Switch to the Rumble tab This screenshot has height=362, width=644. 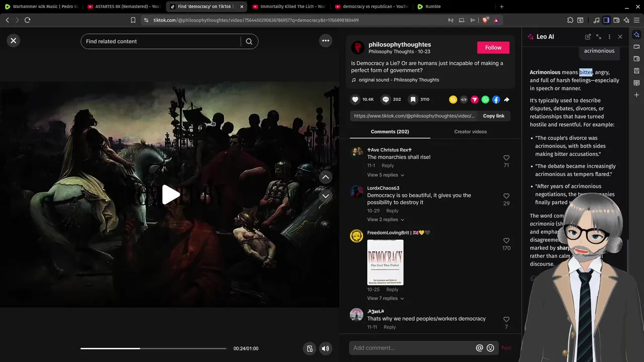[x=454, y=7]
